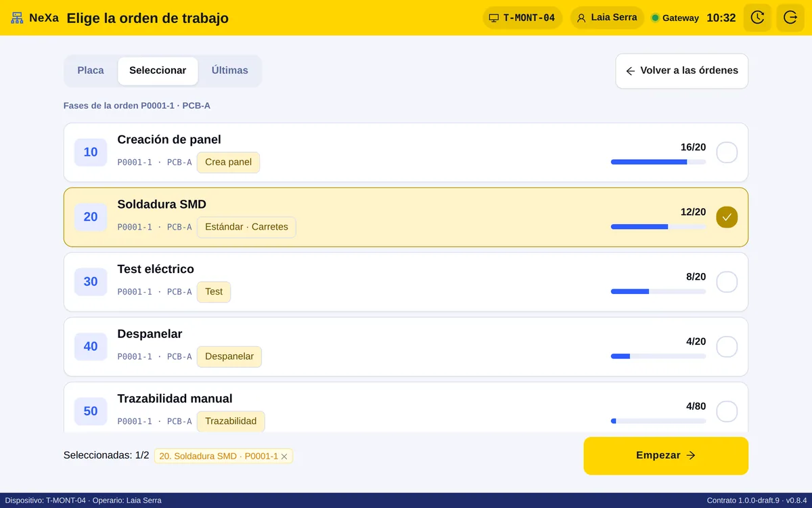Click the Test eléctrico title

(156, 269)
